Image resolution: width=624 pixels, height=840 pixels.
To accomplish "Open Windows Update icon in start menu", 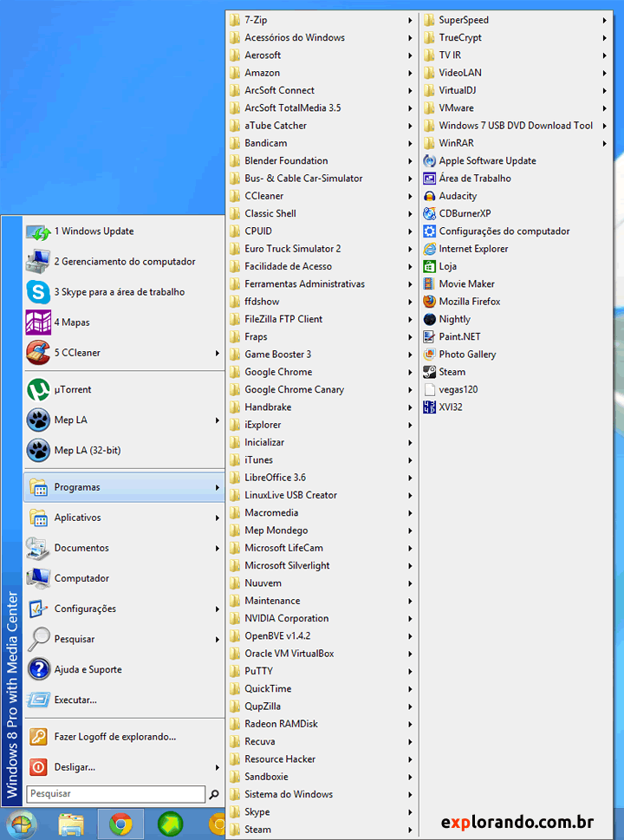I will [x=38, y=231].
